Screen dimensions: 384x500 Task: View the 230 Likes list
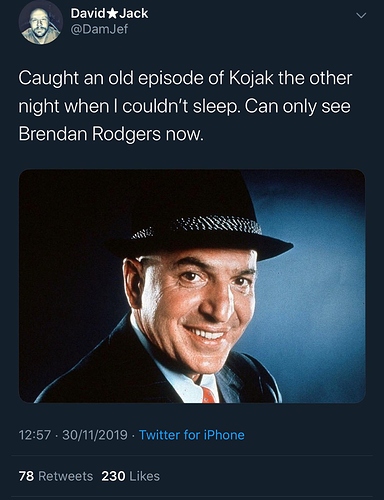pyautogui.click(x=131, y=476)
